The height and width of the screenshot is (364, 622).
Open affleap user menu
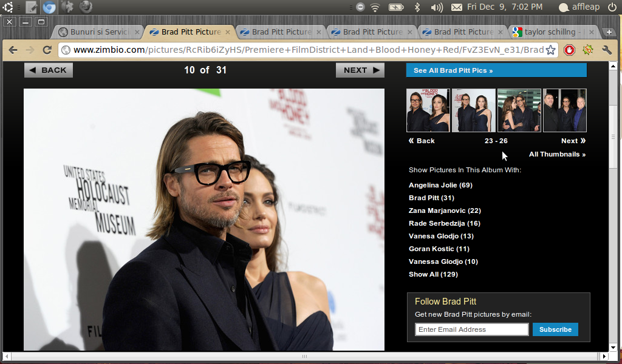click(579, 7)
